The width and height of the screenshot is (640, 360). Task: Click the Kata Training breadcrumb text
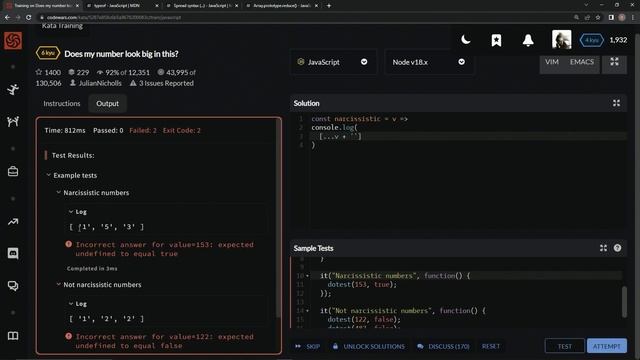[62, 26]
